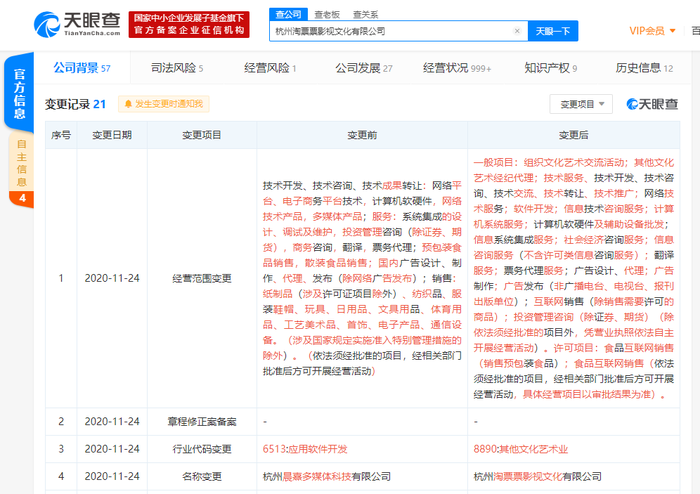Click 名称变更 cell in row 4
The height and width of the screenshot is (494, 700).
point(202,476)
